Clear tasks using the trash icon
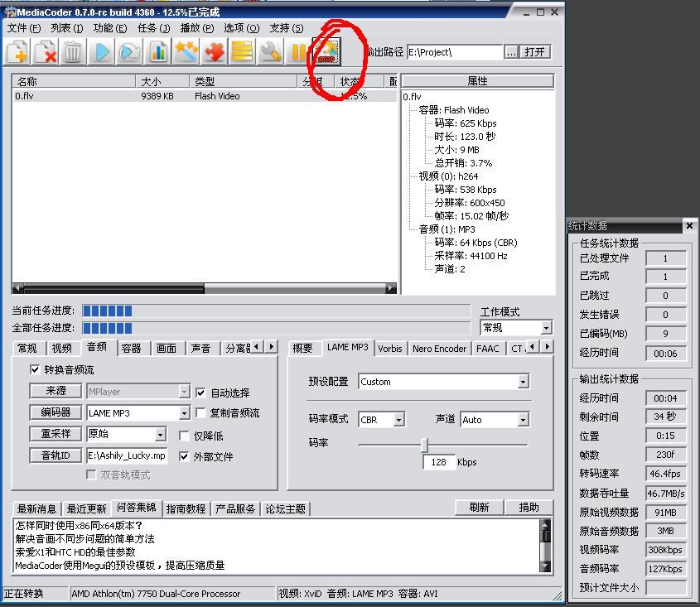The height and width of the screenshot is (607, 700). [x=73, y=51]
